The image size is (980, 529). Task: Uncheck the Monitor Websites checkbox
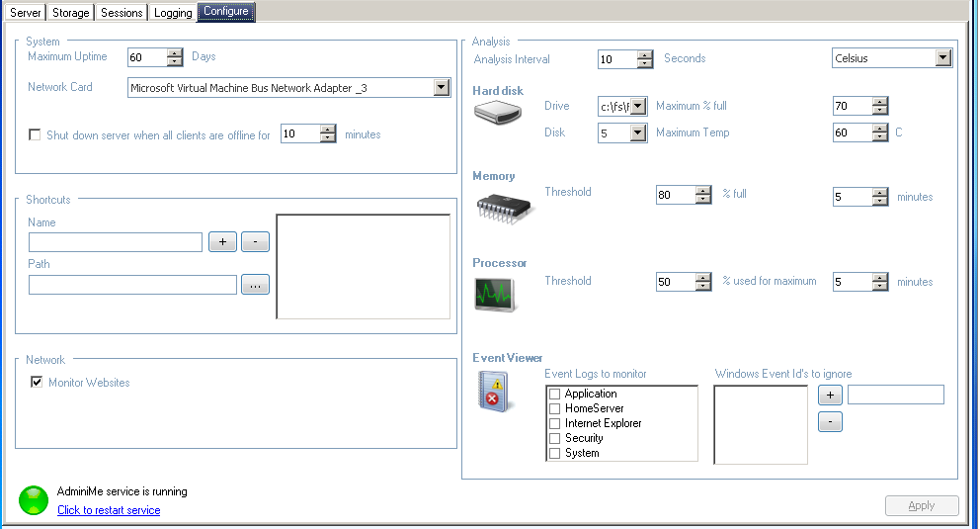pos(37,382)
